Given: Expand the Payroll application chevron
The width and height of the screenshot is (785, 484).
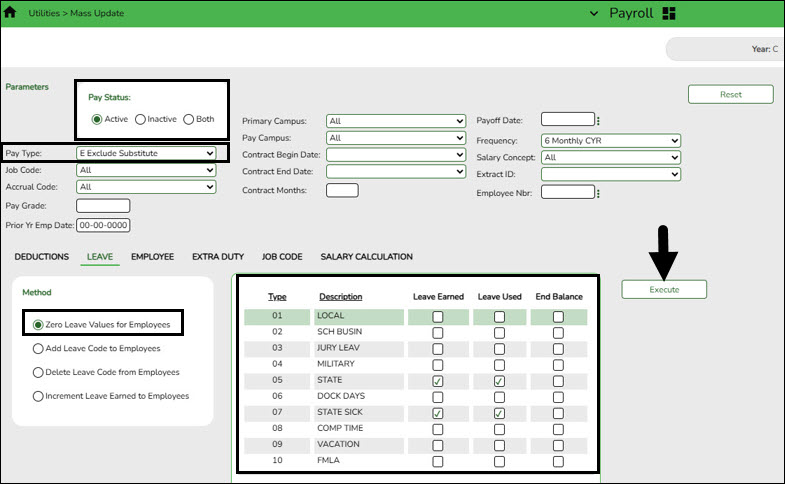Looking at the screenshot, I should (x=594, y=14).
